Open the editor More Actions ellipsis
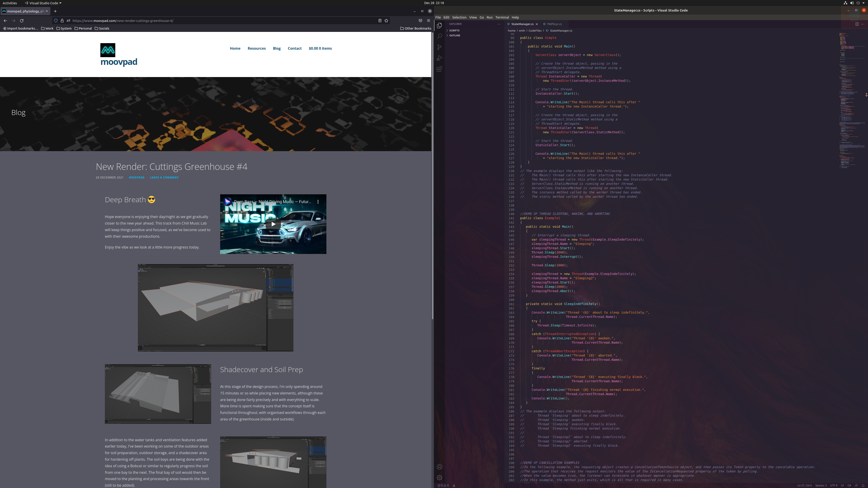This screenshot has height=488, width=868. [x=863, y=24]
